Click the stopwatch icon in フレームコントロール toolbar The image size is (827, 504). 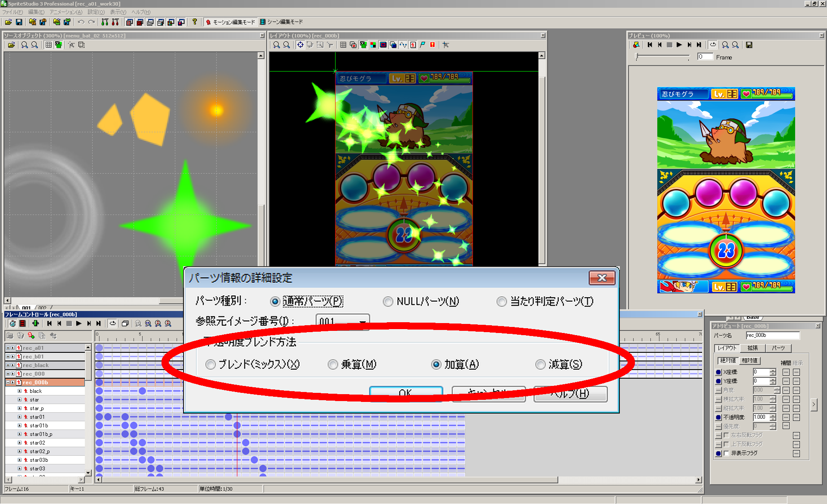[x=12, y=324]
